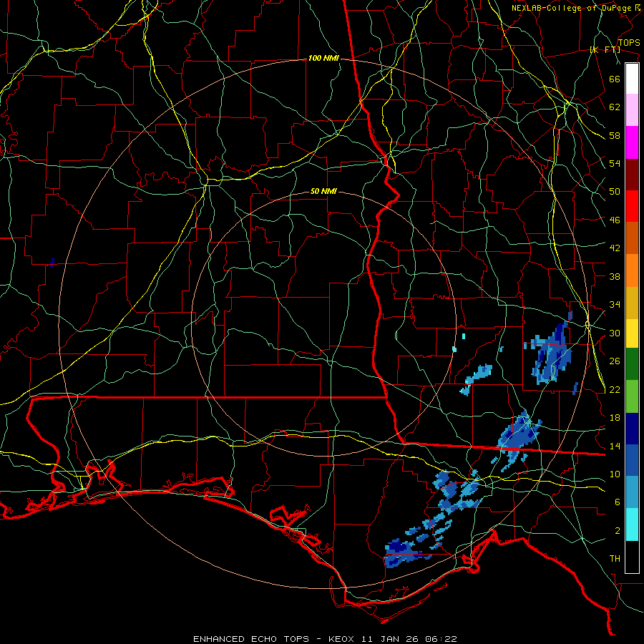
Task: Click the isolated navy echo on the far west
Action: point(52,262)
